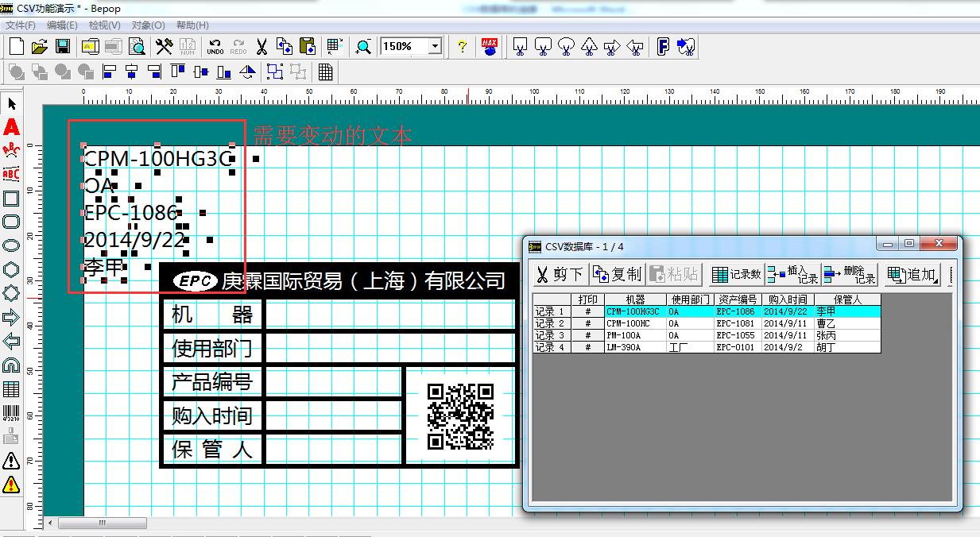
Task: Click the 打印 mark for 记录 4
Action: click(588, 347)
